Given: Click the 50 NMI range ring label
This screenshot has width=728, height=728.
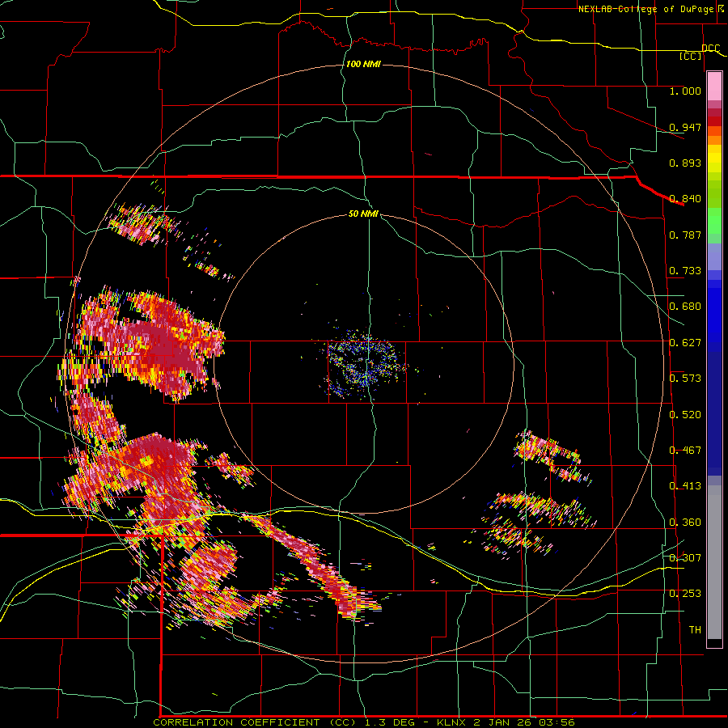Looking at the screenshot, I should click(363, 214).
